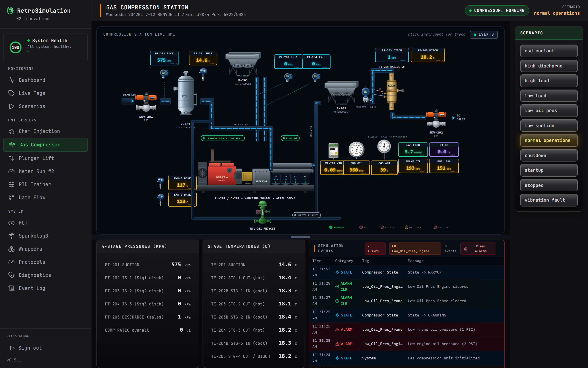Select the high load scenario

coord(549,81)
